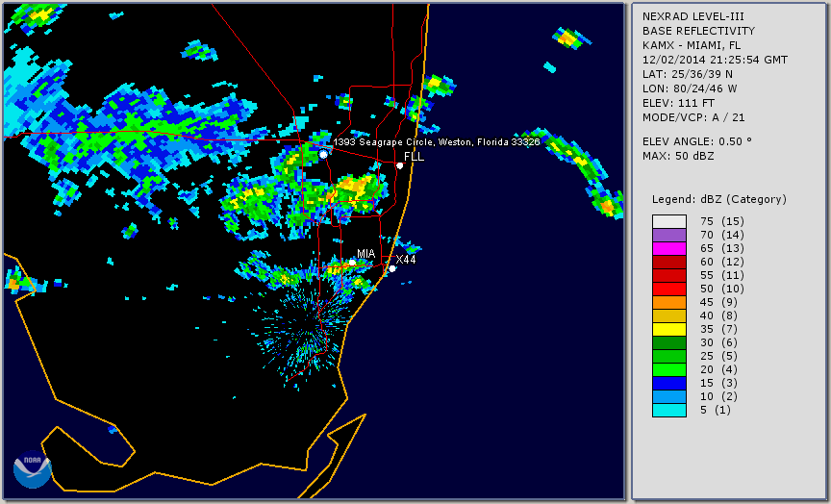
Task: Select the 10 dBZ light blue swatch
Action: [669, 396]
